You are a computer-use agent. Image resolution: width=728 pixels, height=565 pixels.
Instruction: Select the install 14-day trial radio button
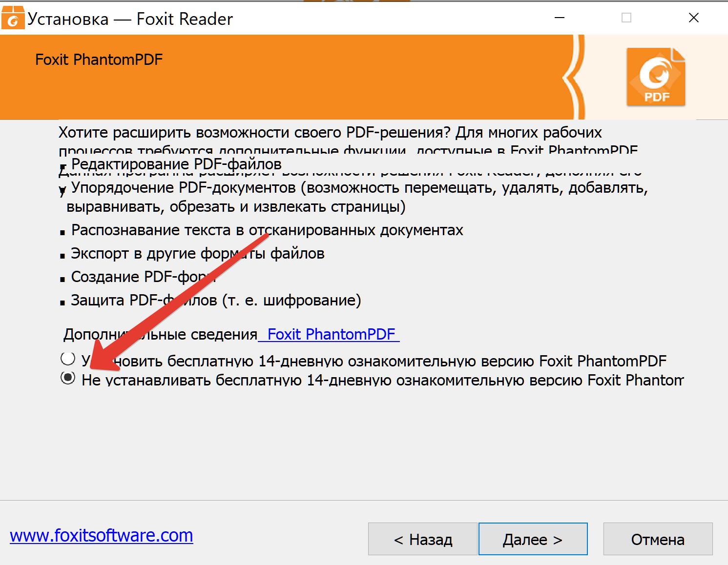[x=67, y=359]
